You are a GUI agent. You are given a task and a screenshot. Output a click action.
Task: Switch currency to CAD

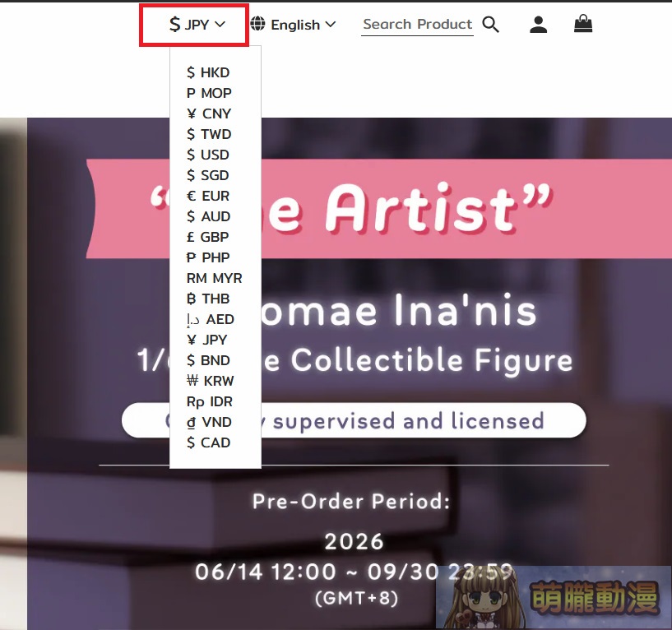click(209, 442)
